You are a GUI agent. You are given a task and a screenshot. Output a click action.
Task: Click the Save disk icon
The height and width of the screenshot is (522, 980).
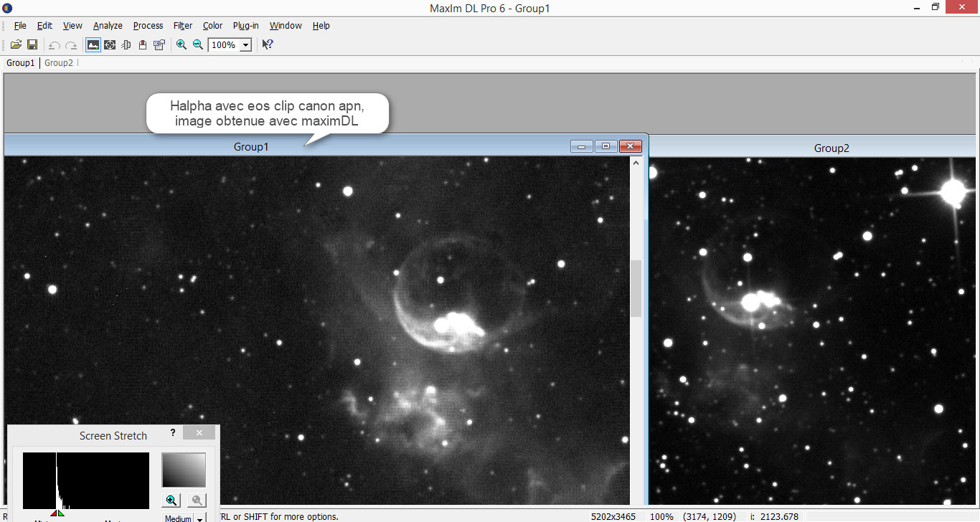click(32, 44)
